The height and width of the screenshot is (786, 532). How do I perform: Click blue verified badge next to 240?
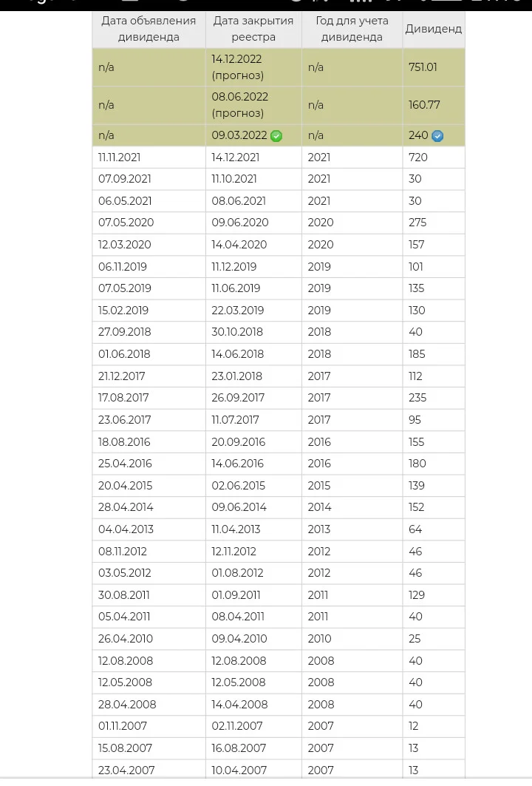click(x=437, y=136)
